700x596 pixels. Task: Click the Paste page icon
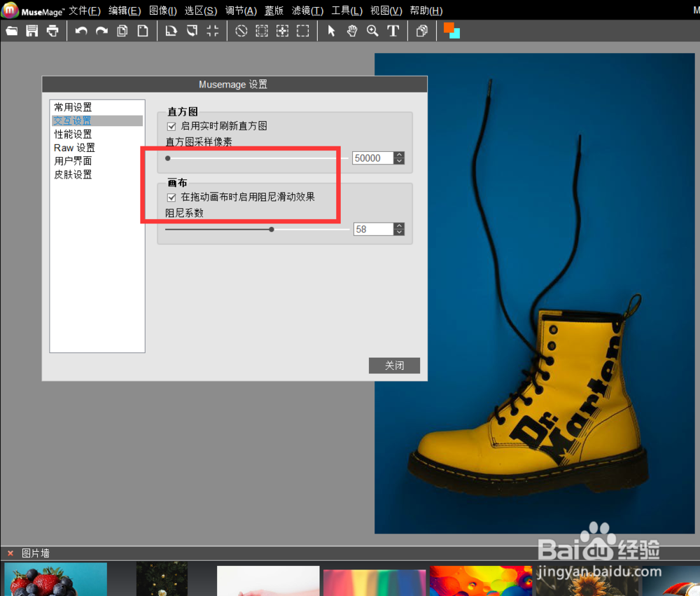(x=143, y=31)
